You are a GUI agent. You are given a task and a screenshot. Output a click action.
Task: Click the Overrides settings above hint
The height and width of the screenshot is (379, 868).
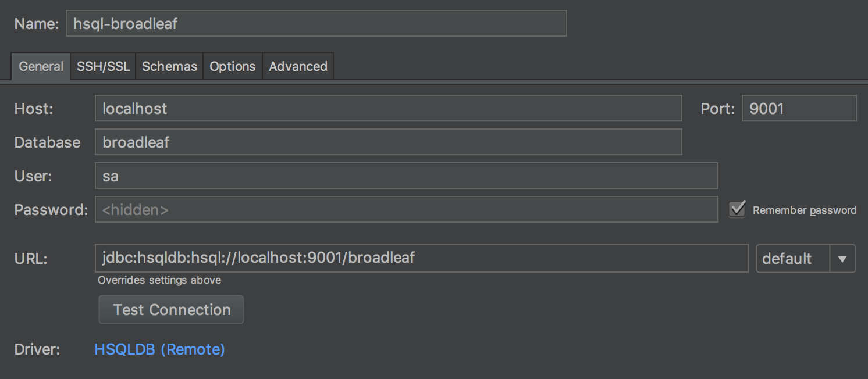[x=159, y=280]
